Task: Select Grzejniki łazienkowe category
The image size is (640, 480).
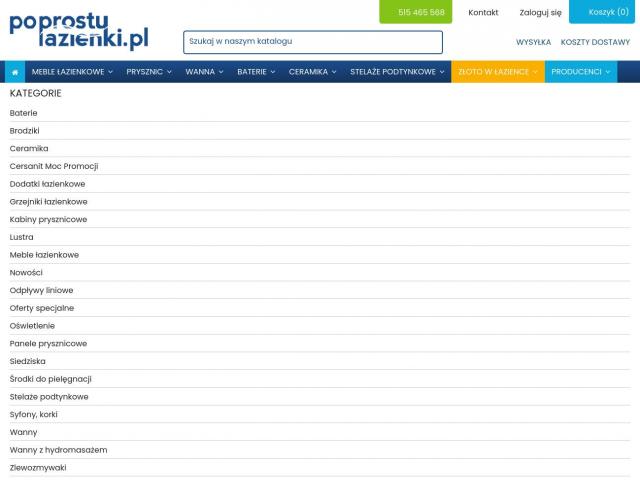Action: pos(48,202)
